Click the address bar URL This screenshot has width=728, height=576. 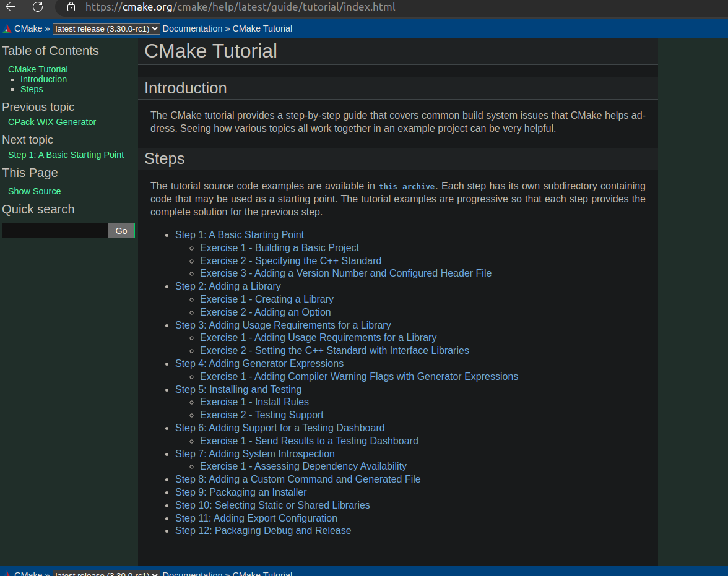pos(240,7)
